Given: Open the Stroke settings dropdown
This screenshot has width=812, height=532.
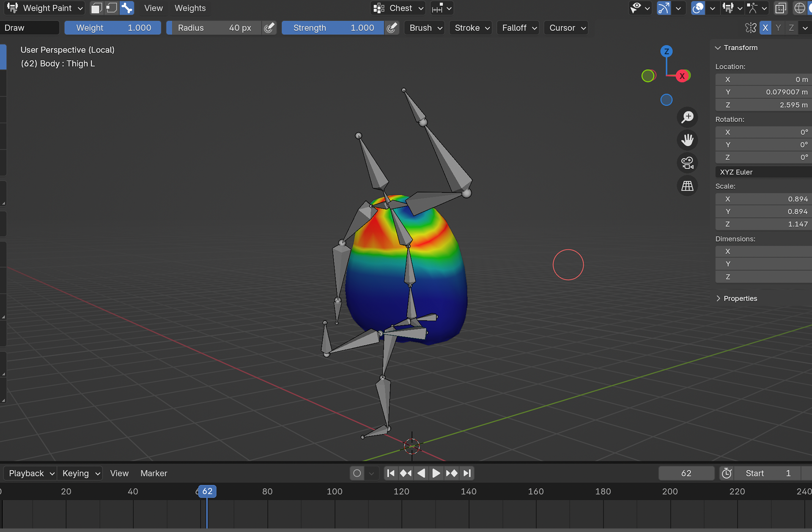Looking at the screenshot, I should [472, 28].
